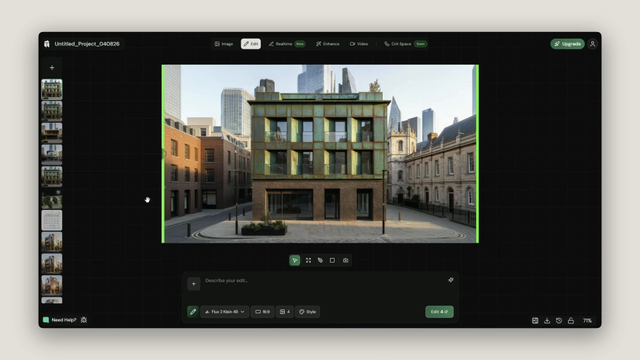This screenshot has height=360, width=640.
Task: Open the bug report icon beside Need Help
Action: point(84,320)
